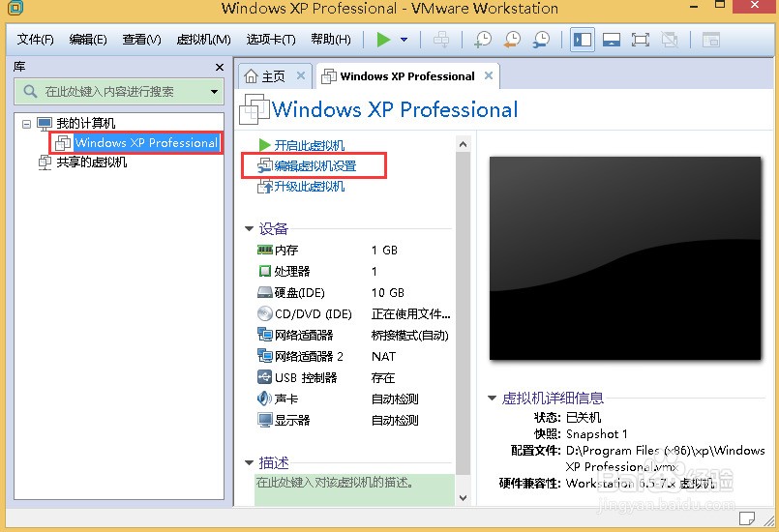Open snapshot manager toolbar icon
The height and width of the screenshot is (532, 779).
[x=541, y=40]
